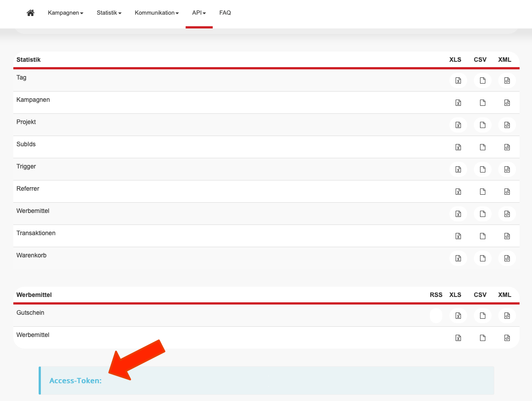Viewport: 532px width, 401px height.
Task: Go to home page via house icon
Action: [x=31, y=13]
